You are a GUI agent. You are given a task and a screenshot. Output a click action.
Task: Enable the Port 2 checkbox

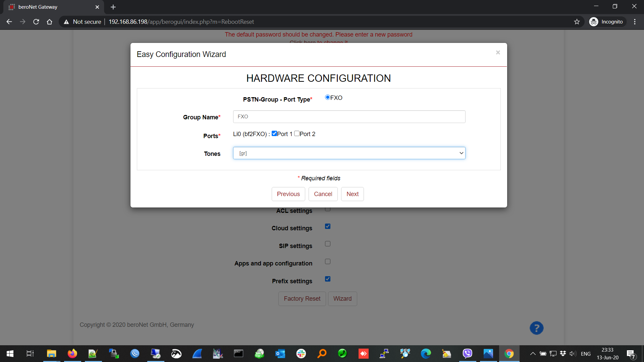(x=297, y=134)
